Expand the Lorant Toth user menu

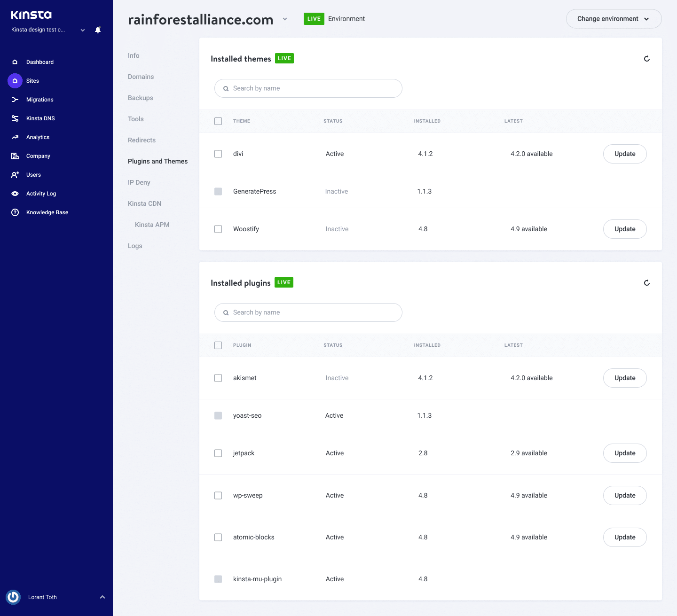coord(102,597)
